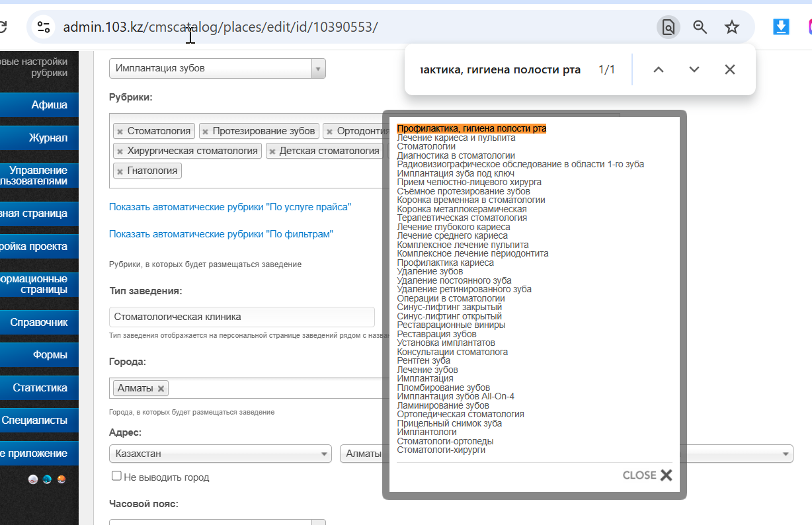Click Ортопедическая стоматология in popup

tap(461, 414)
